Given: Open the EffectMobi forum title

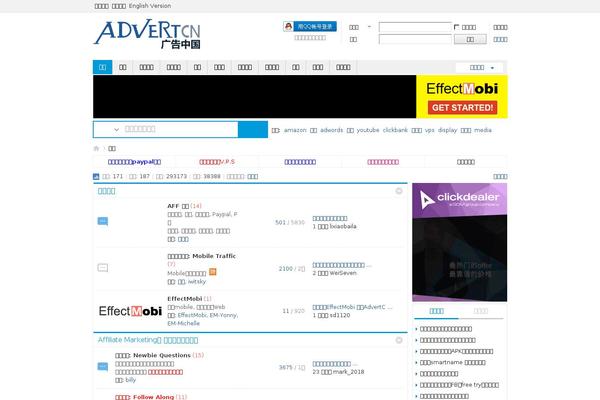Looking at the screenshot, I should pyautogui.click(x=184, y=299).
